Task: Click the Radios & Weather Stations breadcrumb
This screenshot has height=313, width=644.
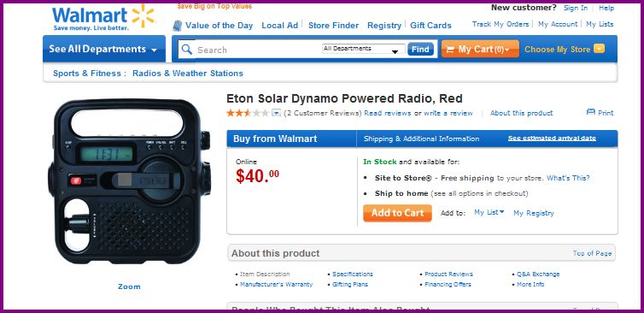Action: (188, 74)
